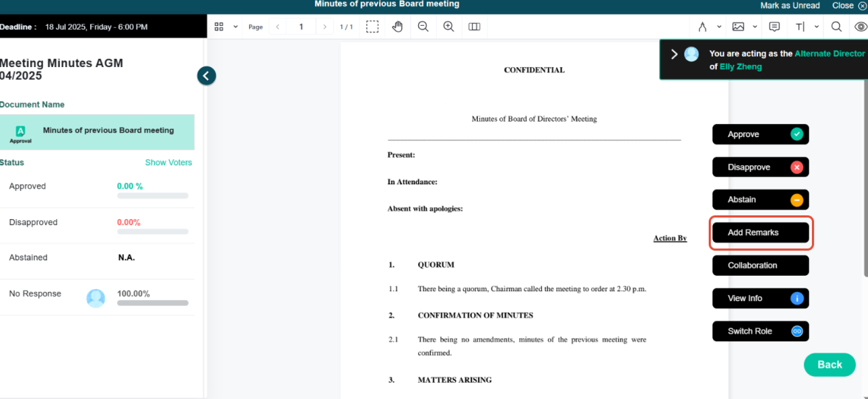The width and height of the screenshot is (868, 399).
Task: Click the Approve button
Action: coord(760,134)
